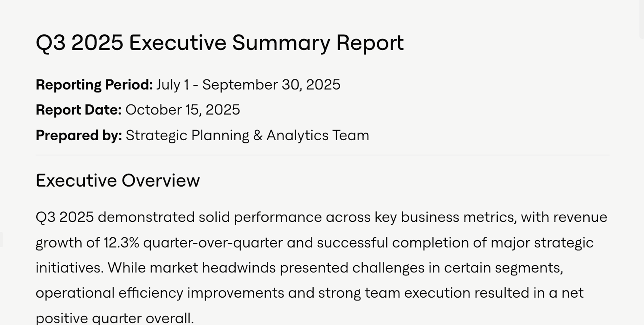Click the words operational efficiency
This screenshot has width=644, height=325.
pos(109,293)
